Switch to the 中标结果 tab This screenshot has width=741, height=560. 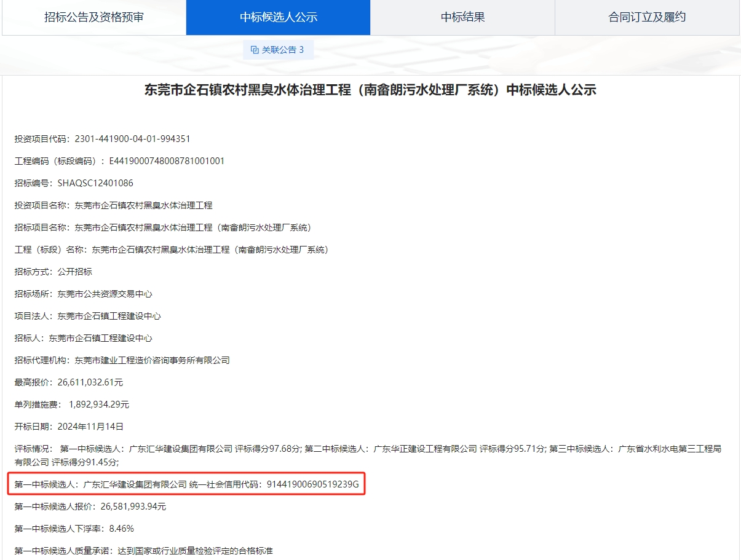tap(462, 17)
